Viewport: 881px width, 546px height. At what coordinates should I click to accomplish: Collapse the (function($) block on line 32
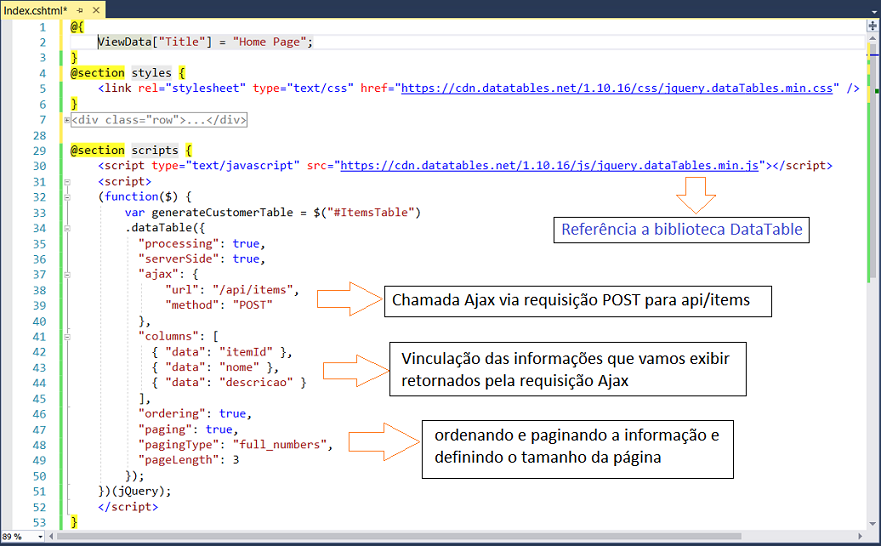(67, 198)
